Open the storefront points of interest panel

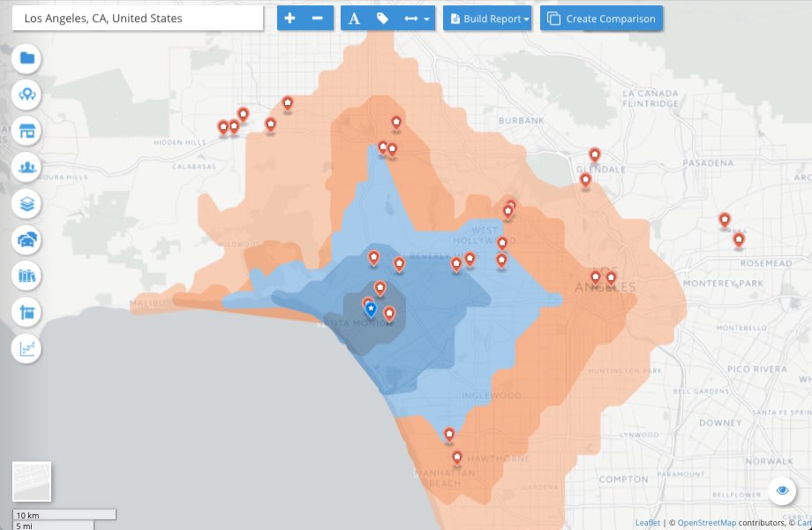coord(26,131)
